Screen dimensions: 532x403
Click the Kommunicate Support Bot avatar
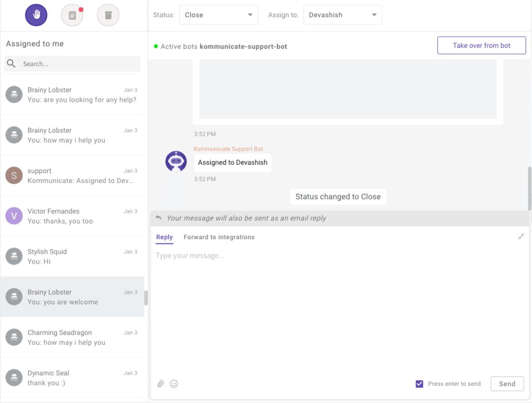click(176, 161)
